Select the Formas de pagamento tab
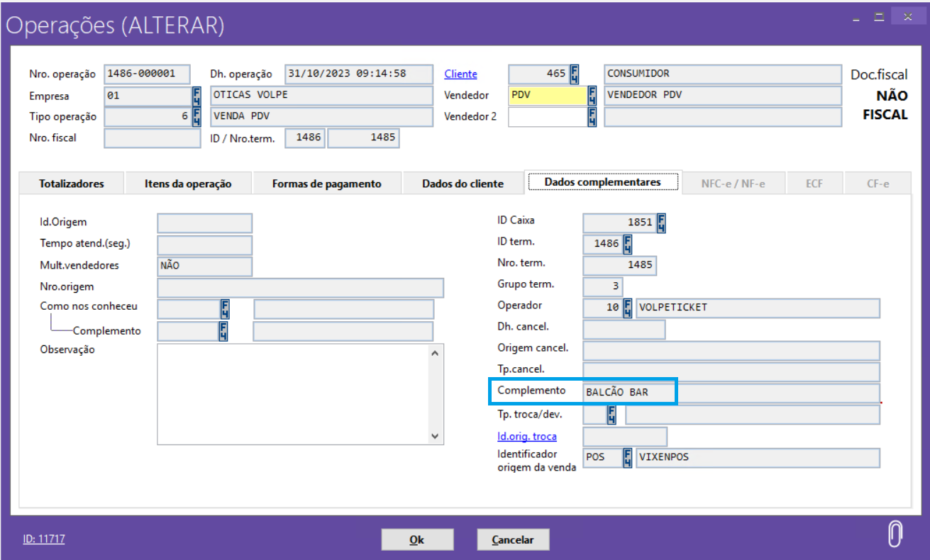This screenshot has width=930, height=560. point(326,184)
